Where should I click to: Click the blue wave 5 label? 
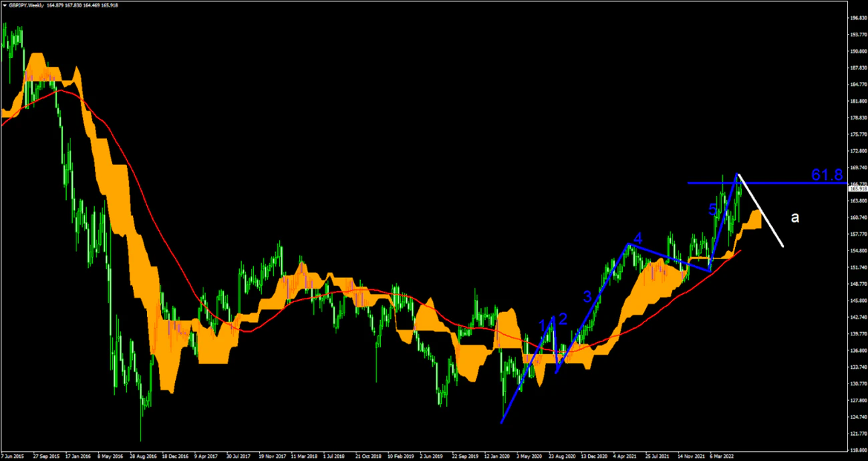tap(712, 210)
